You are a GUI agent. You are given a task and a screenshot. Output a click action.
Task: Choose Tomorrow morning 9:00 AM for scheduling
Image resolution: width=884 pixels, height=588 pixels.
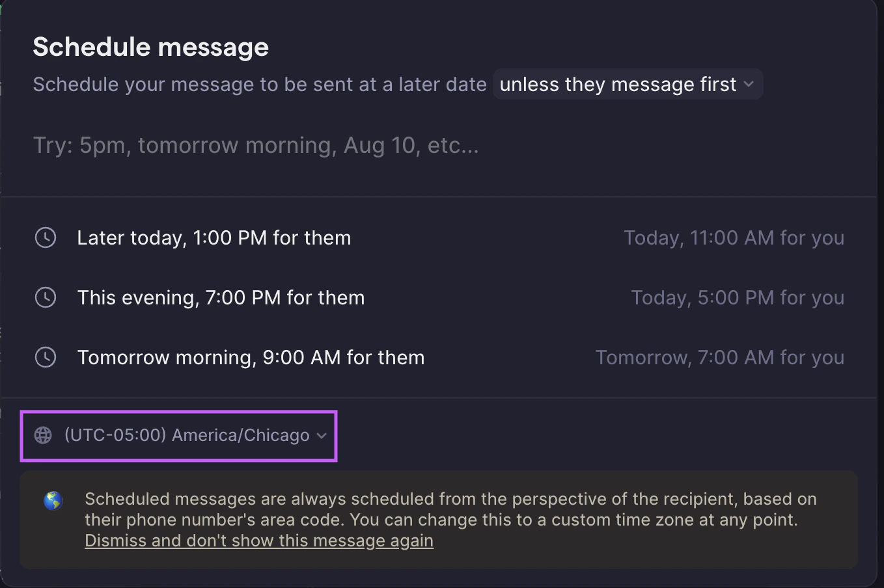click(x=251, y=357)
